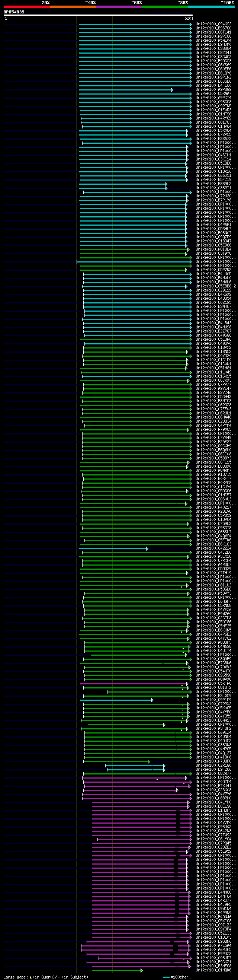The height and width of the screenshot is (980, 238).
Task: Select hit label UniRef100_Q1HPW4
Action: (214, 126)
